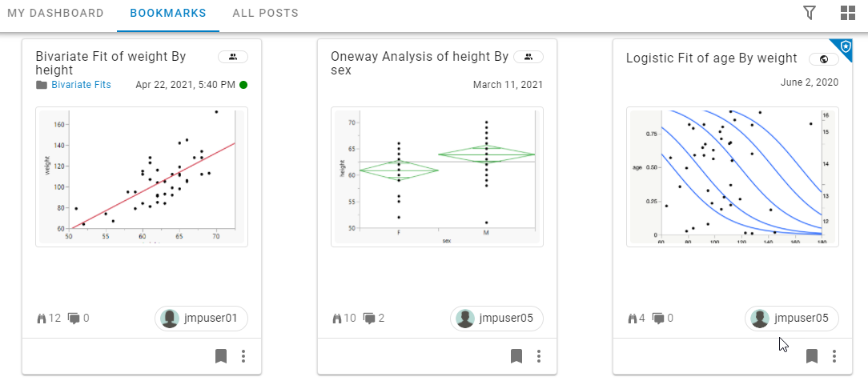
Task: Click the featured star badge on Logistic Fit
Action: [845, 46]
